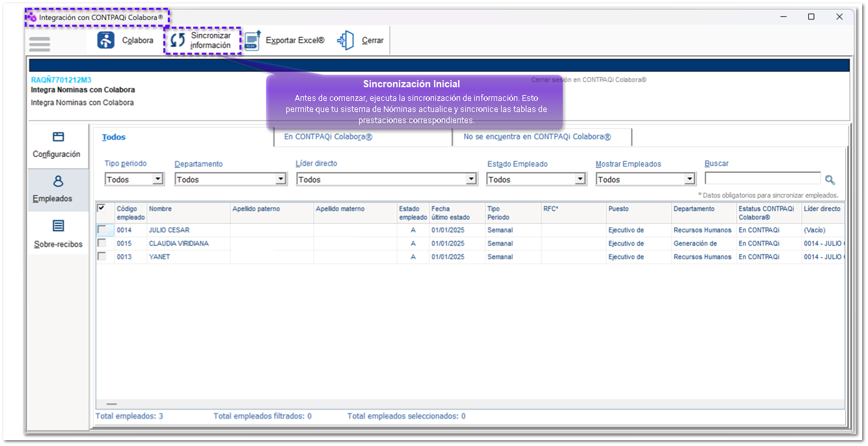The height and width of the screenshot is (446, 868).
Task: Expand the Departamento dropdown
Action: pyautogui.click(x=280, y=180)
